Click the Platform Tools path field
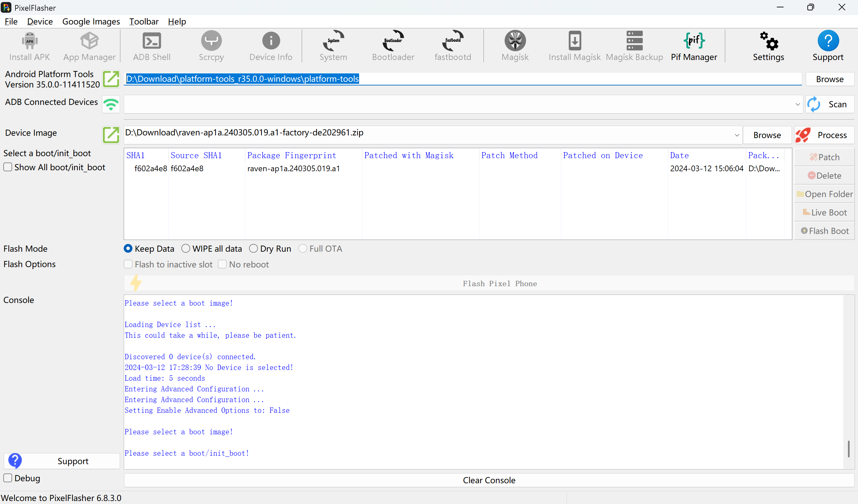This screenshot has width=858, height=504. click(462, 79)
